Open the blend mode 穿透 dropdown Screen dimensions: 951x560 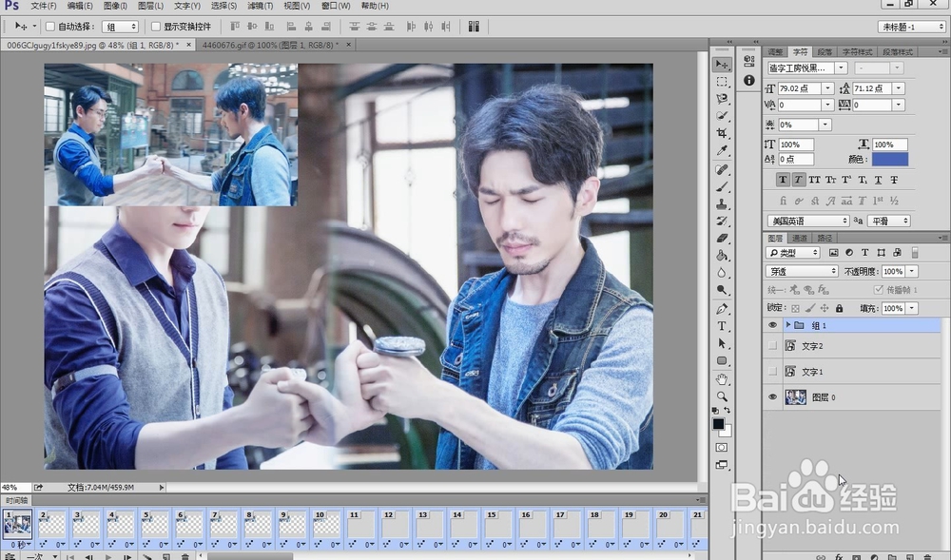click(802, 272)
